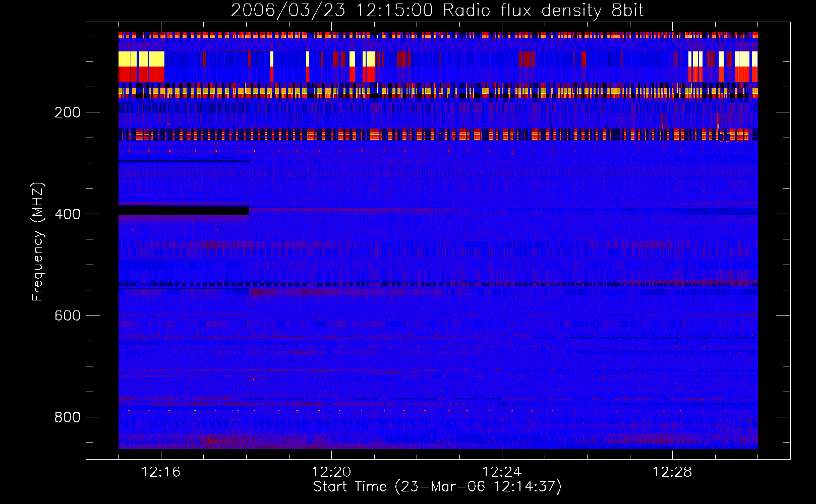Click the Start Time (23-Mar-06 12:14:37) label
Viewport: 816px width, 504px height.
click(x=437, y=487)
